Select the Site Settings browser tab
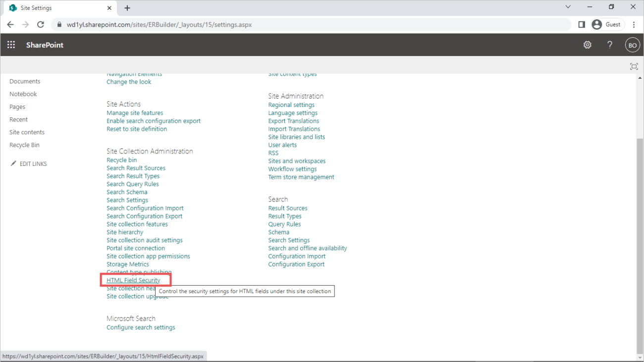 click(x=54, y=7)
